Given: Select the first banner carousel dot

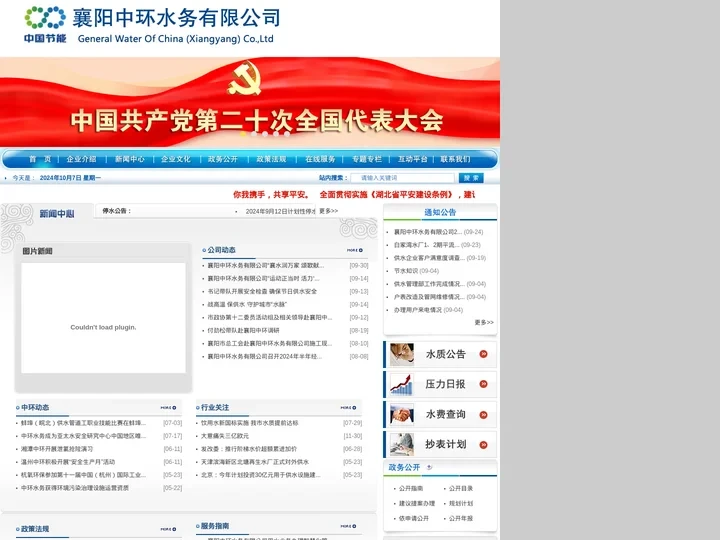Looking at the screenshot, I should [243, 134].
